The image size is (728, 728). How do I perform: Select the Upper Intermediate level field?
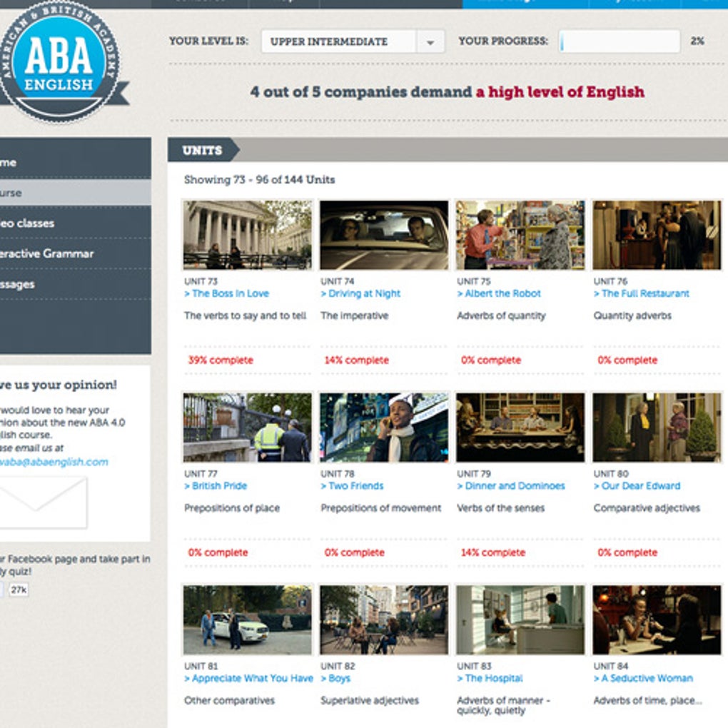click(353, 42)
